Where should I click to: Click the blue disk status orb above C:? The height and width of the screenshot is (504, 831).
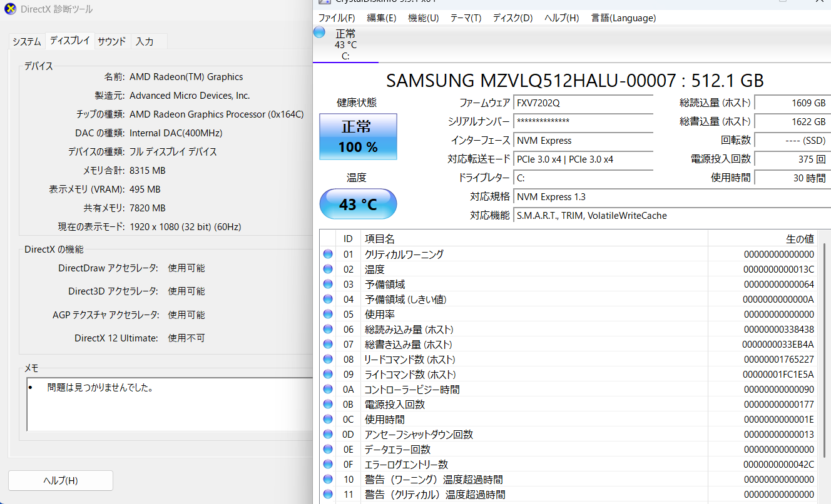pyautogui.click(x=319, y=32)
